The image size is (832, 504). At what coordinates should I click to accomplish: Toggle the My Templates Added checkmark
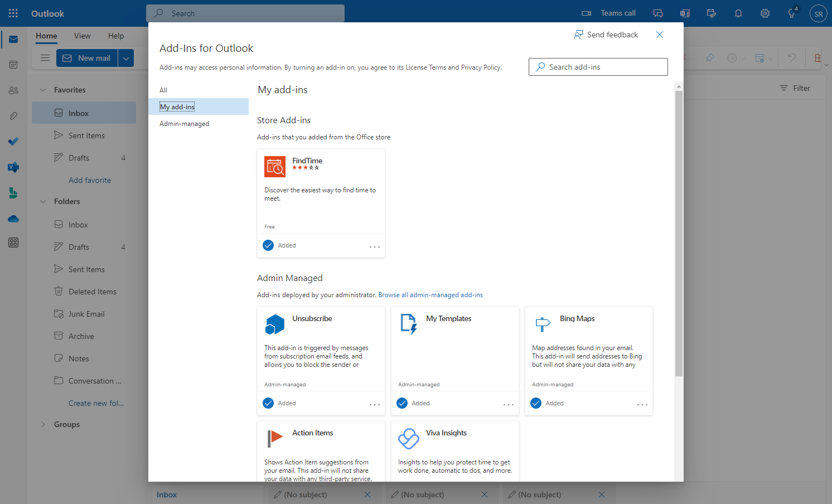click(402, 403)
